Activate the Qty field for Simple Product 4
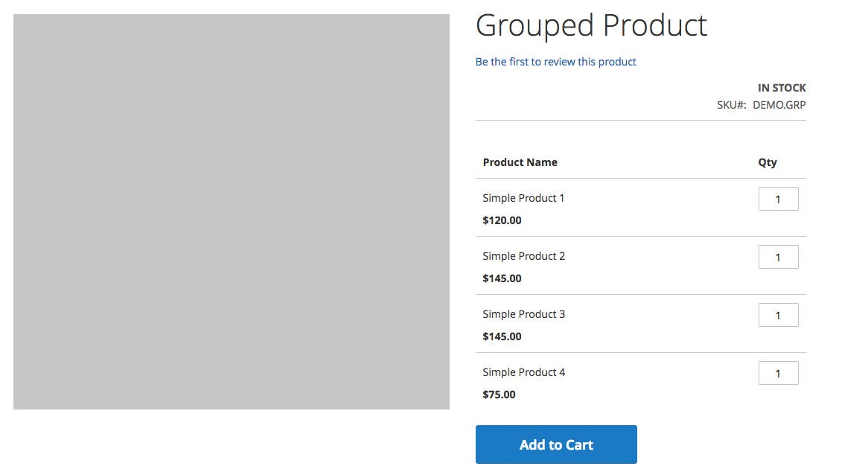The height and width of the screenshot is (475, 868). (x=779, y=373)
